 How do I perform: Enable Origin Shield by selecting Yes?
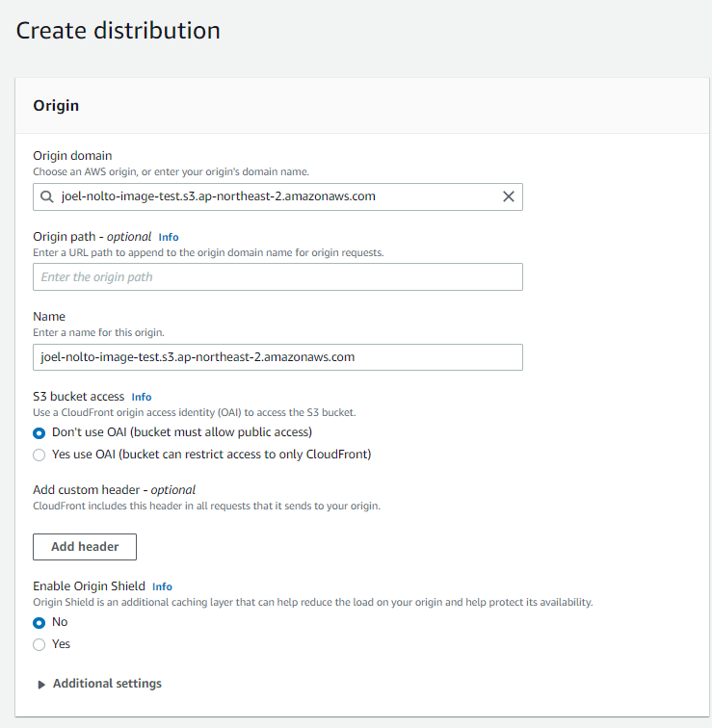click(40, 644)
